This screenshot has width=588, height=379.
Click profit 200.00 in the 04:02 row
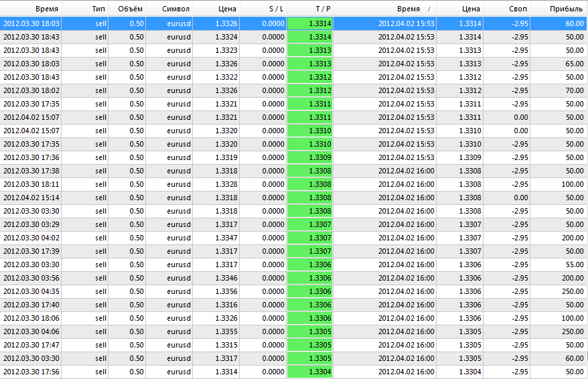click(x=573, y=238)
